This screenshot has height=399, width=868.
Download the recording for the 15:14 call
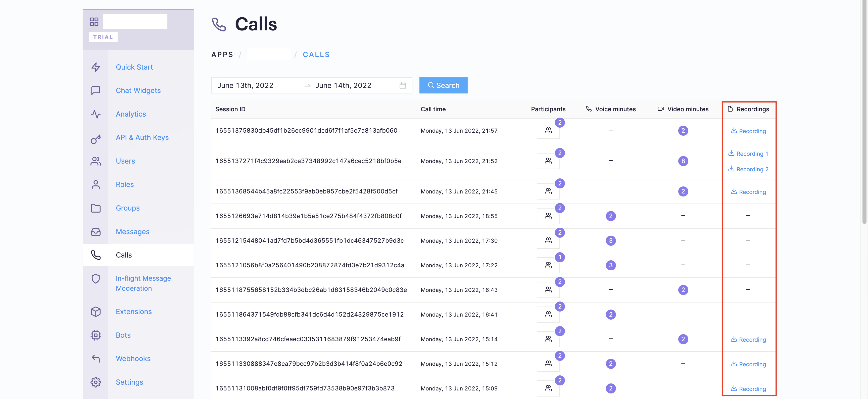click(748, 340)
